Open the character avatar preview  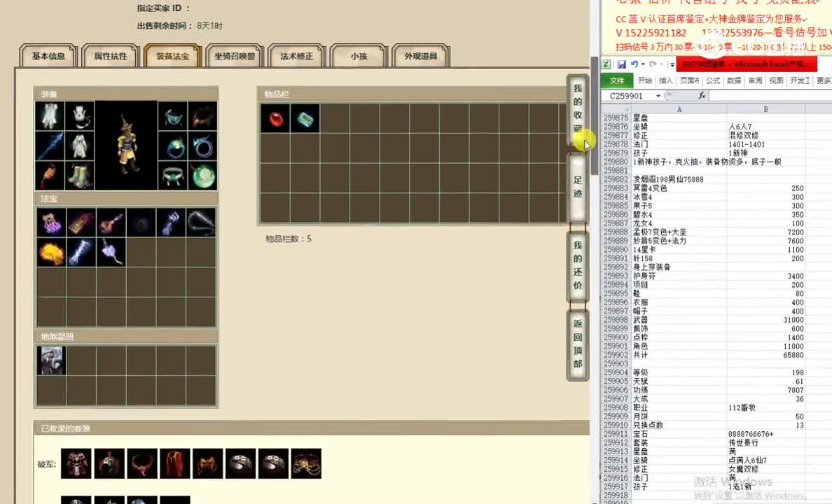(x=126, y=146)
